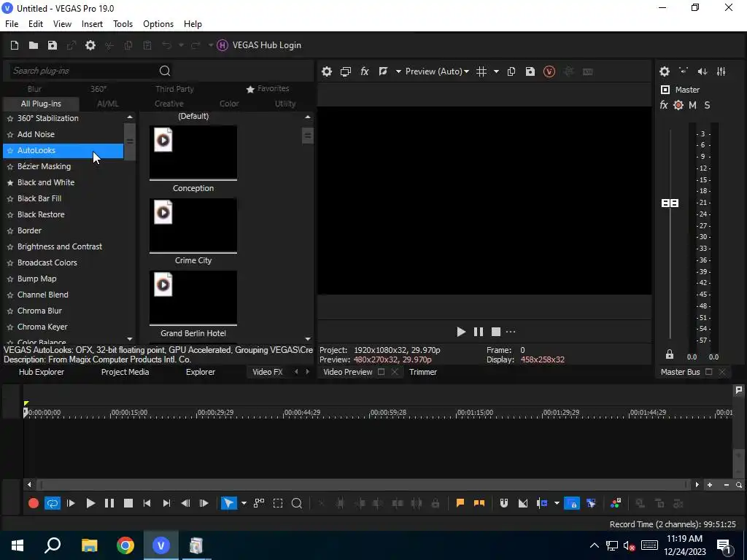Select the Normal Edit tool arrow
The image size is (747, 560).
coord(229,503)
